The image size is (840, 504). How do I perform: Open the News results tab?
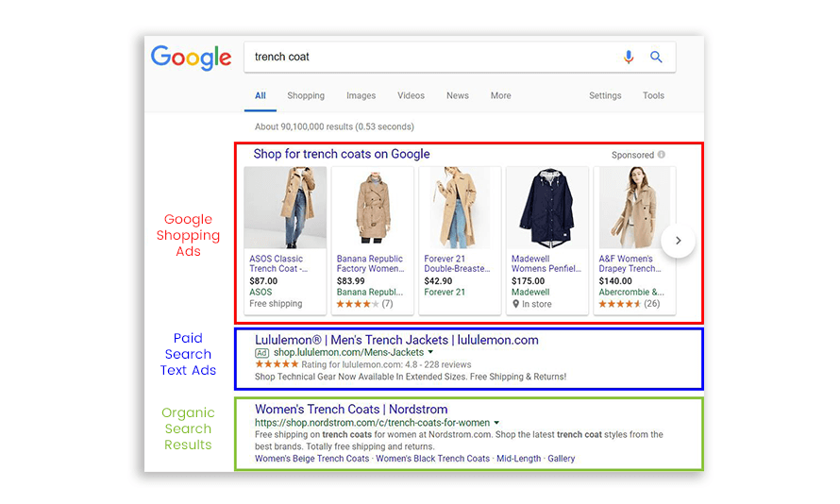pyautogui.click(x=458, y=95)
